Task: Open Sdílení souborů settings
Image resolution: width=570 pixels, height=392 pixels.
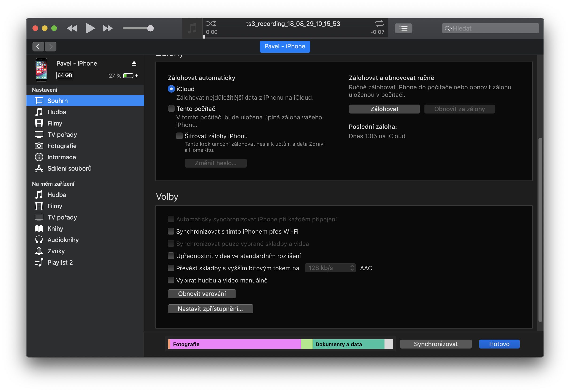Action: point(85,169)
